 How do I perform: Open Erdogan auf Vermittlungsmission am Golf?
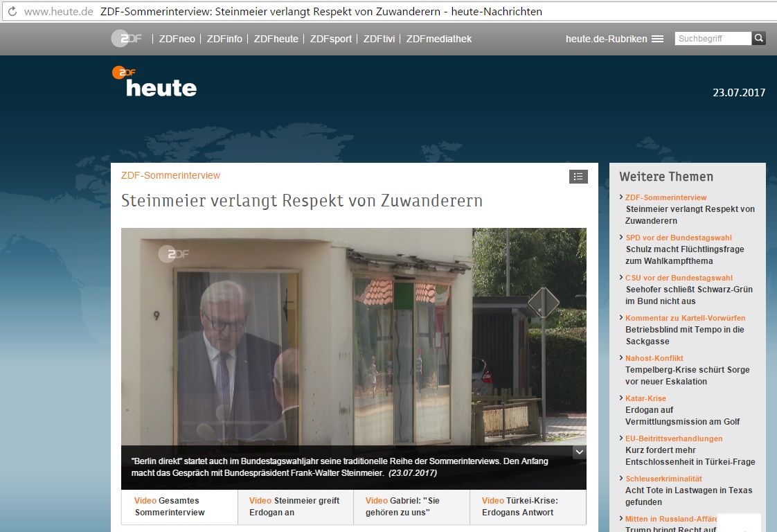[x=682, y=416]
